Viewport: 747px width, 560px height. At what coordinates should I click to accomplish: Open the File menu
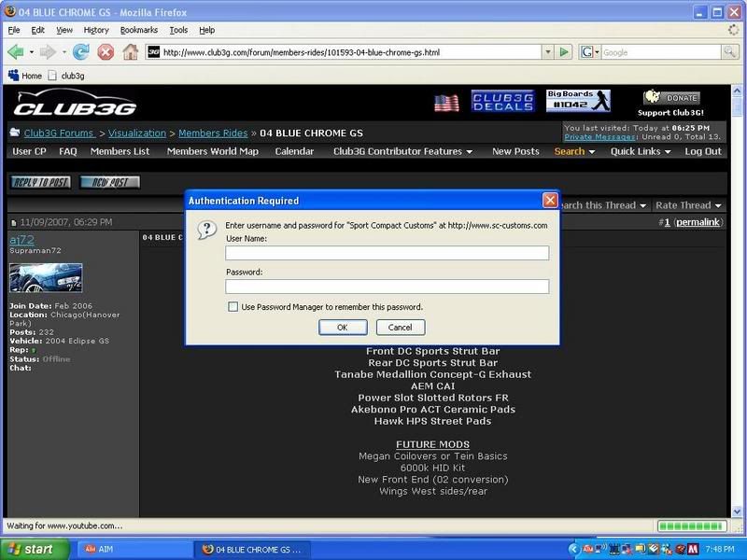[x=14, y=30]
